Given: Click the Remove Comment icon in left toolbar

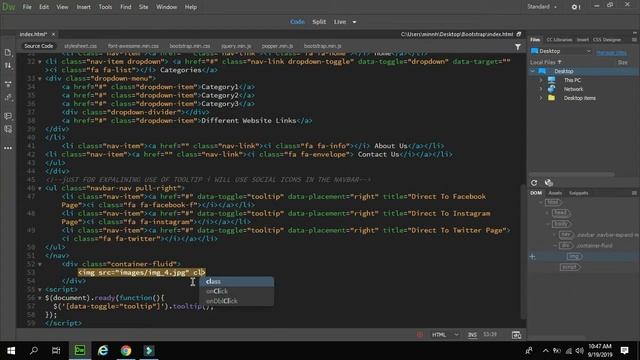Looking at the screenshot, I should click(x=8, y=129).
